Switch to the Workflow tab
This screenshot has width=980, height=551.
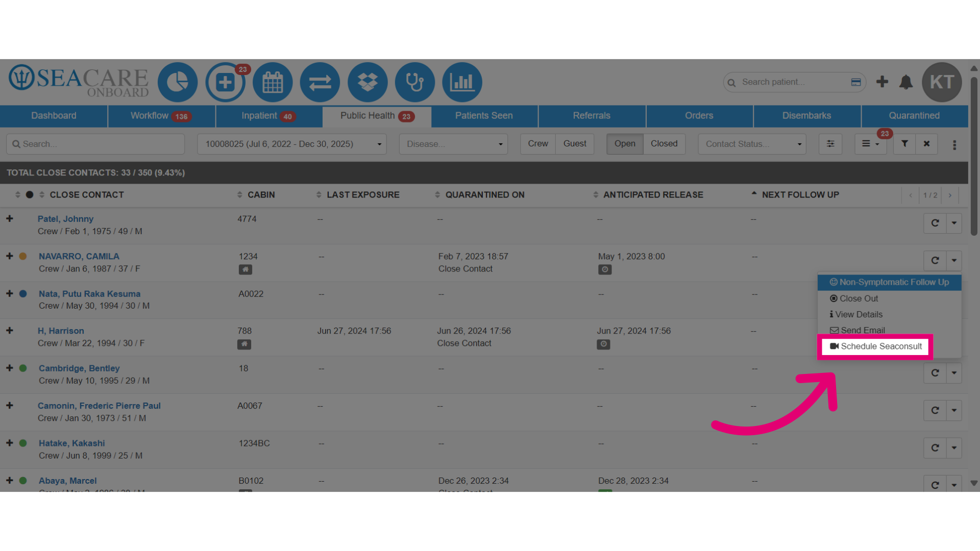161,116
